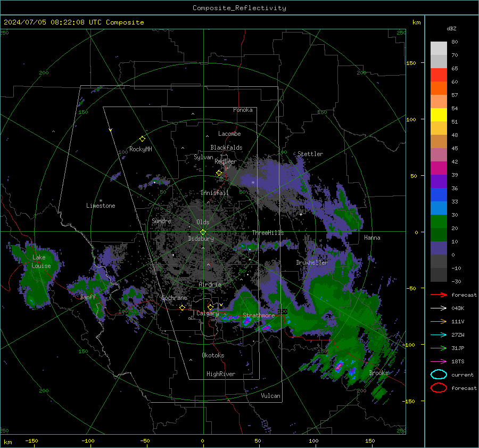
Task: Click the dBZ legend heading
Action: pos(451,28)
